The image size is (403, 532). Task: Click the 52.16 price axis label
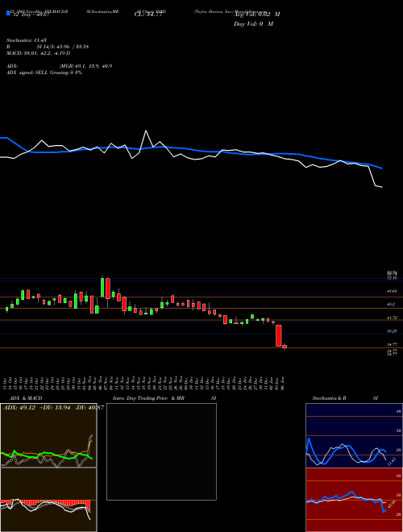click(x=392, y=278)
